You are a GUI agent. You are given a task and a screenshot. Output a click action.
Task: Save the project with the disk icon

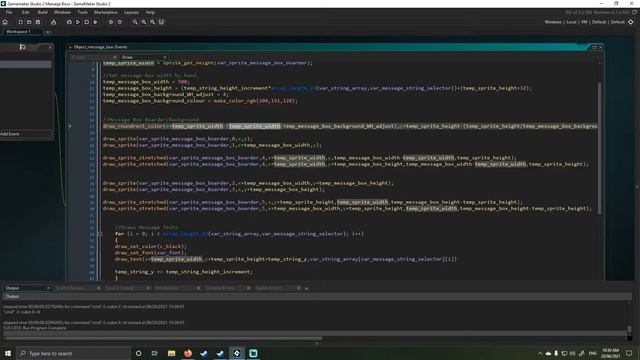[38, 22]
